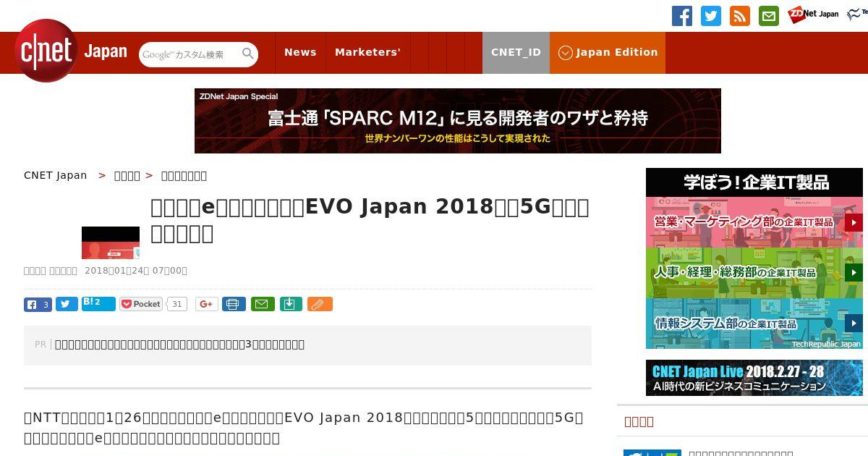Viewport: 868px width, 456px height.
Task: Click the article headline mentioning EVO Japan 2018
Action: click(370, 220)
